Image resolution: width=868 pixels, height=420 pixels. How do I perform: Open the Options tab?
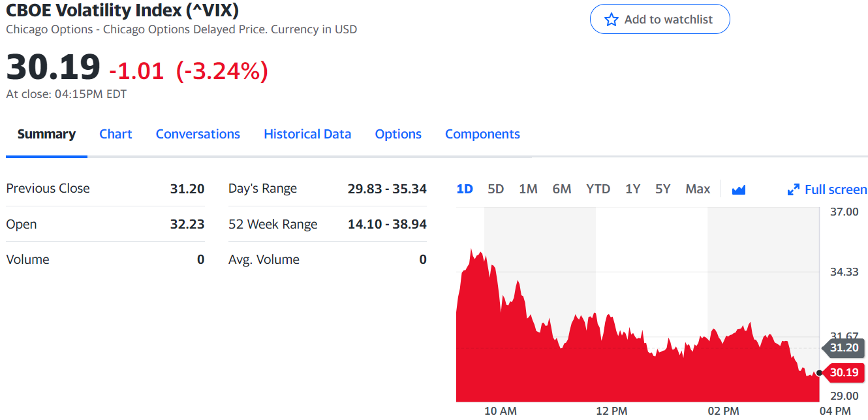[398, 134]
